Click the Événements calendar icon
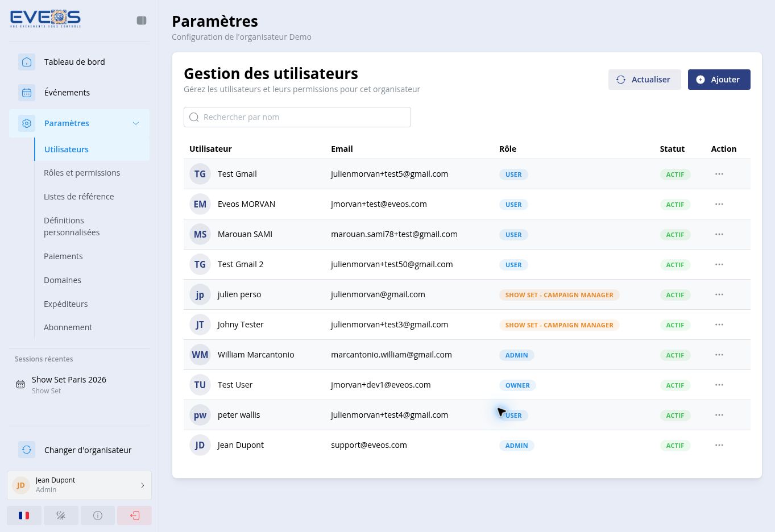 pos(27,93)
